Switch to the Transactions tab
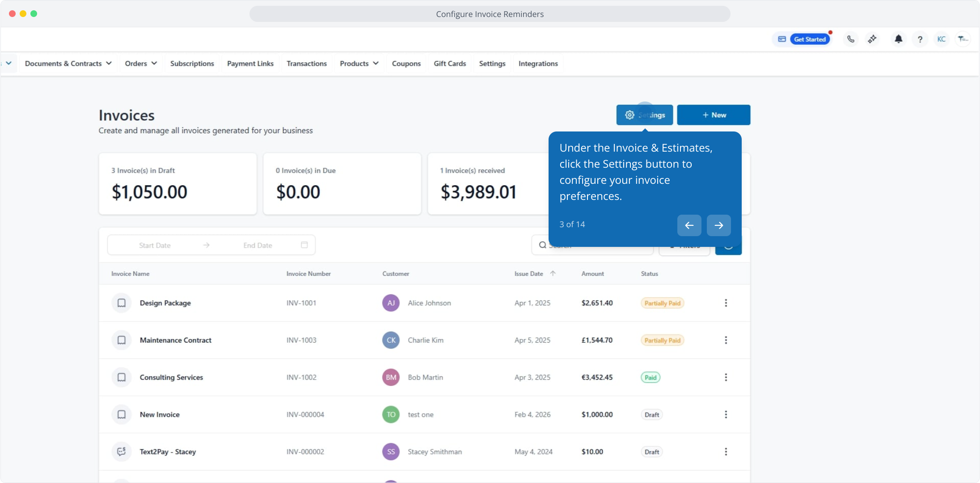The image size is (980, 483). [306, 64]
